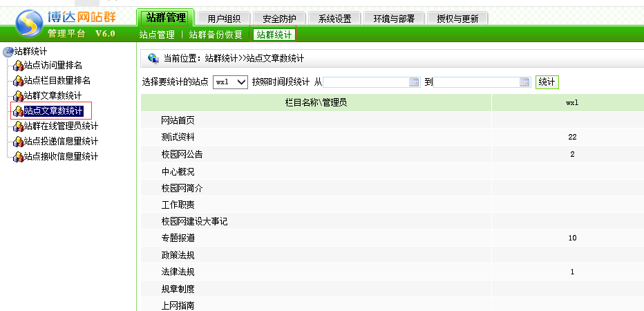Click the icon beside 站点接收信息量统计
The width and height of the screenshot is (644, 311).
point(18,157)
